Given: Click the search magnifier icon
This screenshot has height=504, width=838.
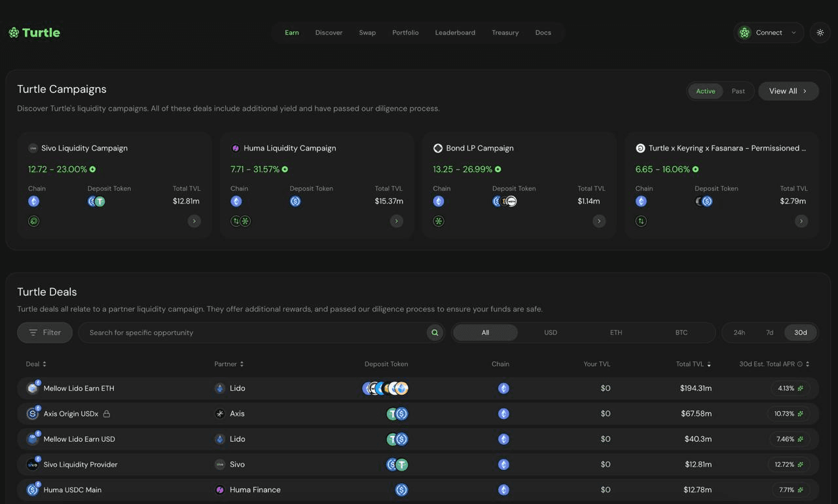Looking at the screenshot, I should click(435, 333).
